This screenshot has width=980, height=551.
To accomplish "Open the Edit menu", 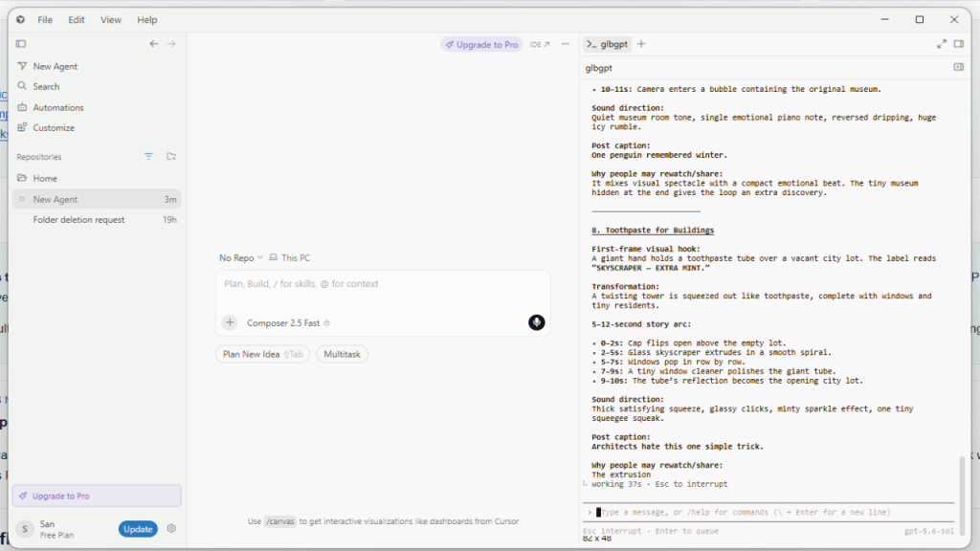I will click(77, 20).
